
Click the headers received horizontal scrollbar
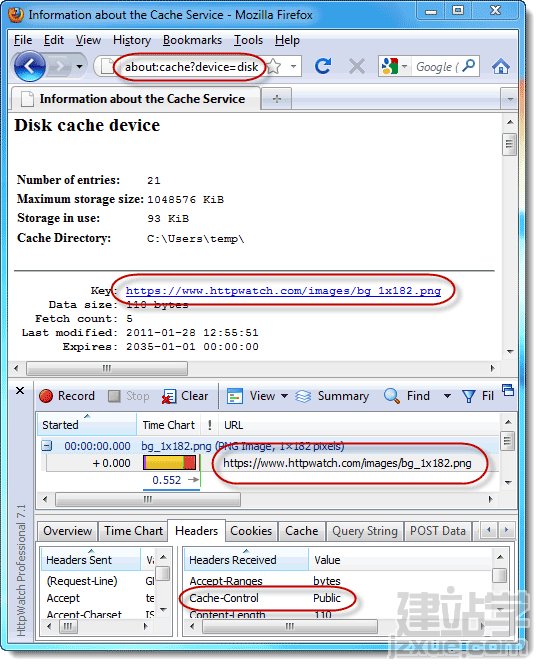[290, 626]
